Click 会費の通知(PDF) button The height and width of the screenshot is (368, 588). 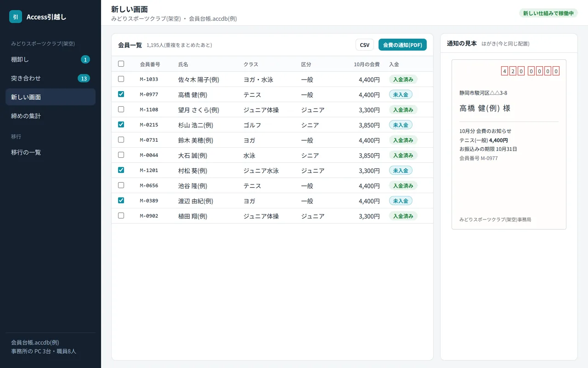coord(402,45)
